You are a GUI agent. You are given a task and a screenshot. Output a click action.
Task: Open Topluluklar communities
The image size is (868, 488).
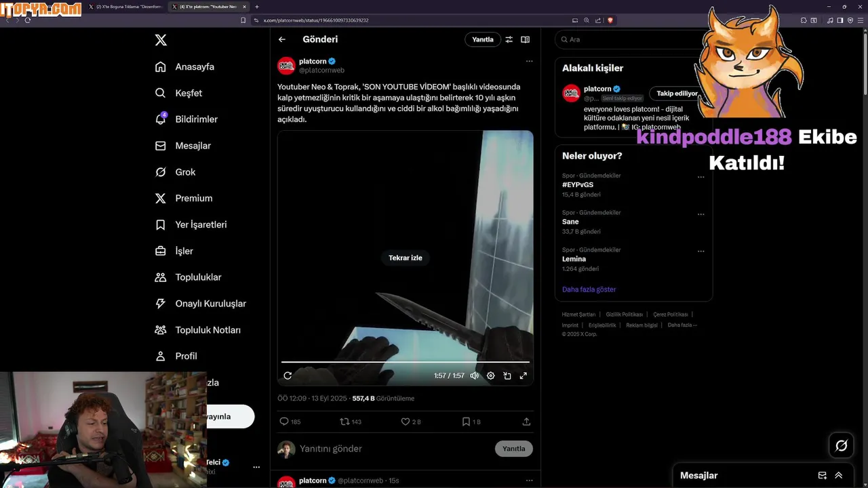tap(188, 277)
